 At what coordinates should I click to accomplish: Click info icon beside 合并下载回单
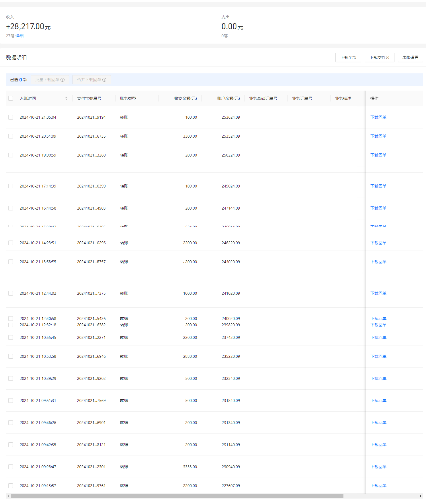[104, 80]
